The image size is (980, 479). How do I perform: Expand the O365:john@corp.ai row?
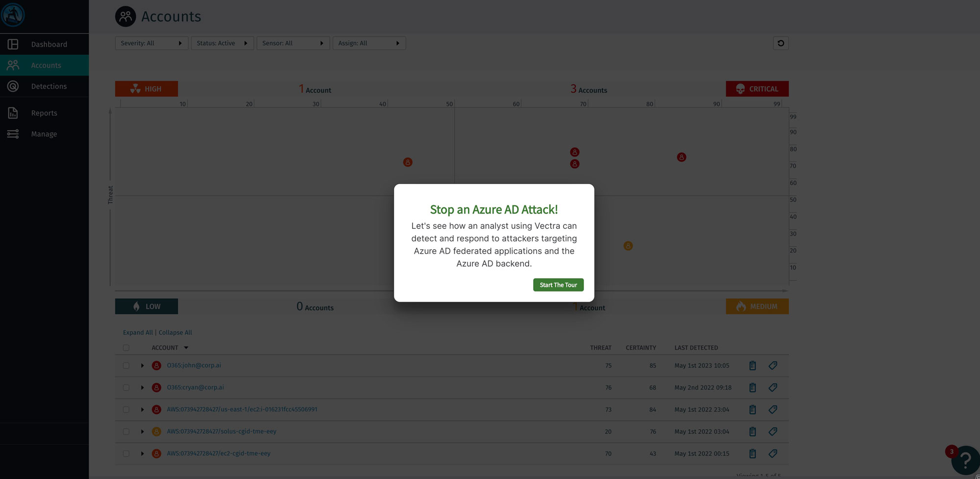[143, 366]
